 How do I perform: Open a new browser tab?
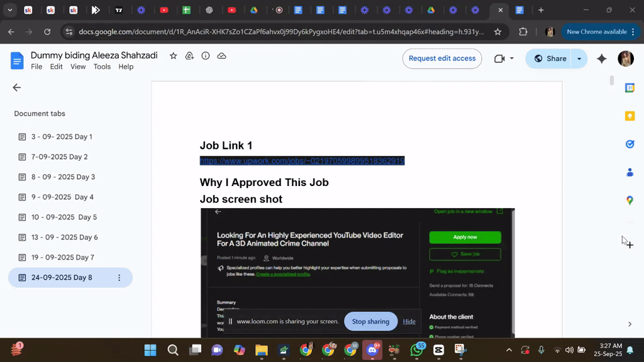click(541, 10)
